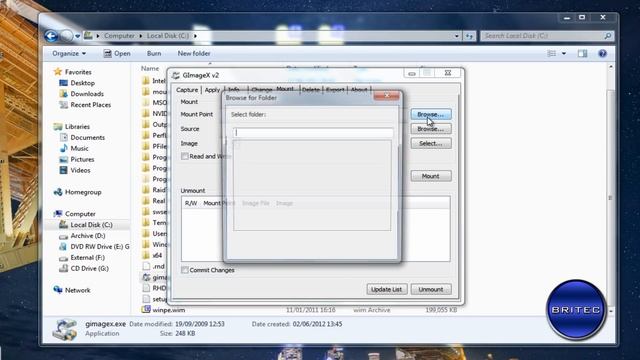Screen dimensions: 640x360
Task: Select CD Drive (G:)
Action: pyautogui.click(x=89, y=269)
